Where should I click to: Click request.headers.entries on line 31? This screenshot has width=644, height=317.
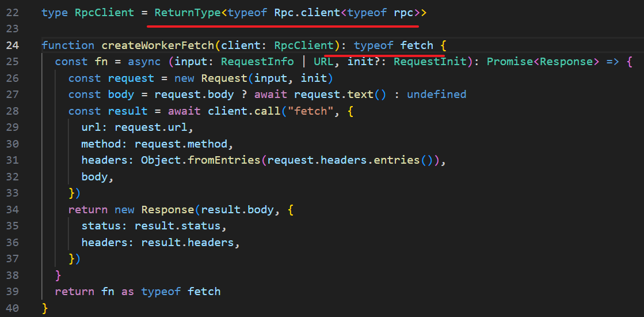tap(344, 161)
